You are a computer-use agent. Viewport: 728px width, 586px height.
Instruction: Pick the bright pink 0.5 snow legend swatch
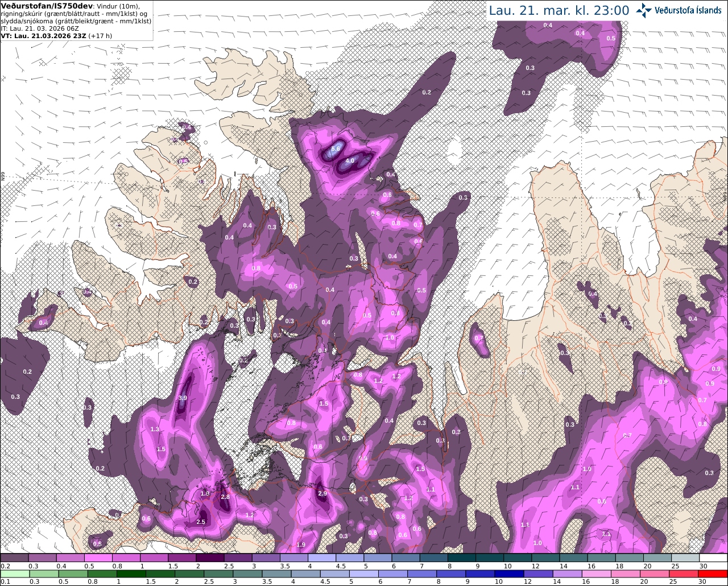click(x=98, y=558)
